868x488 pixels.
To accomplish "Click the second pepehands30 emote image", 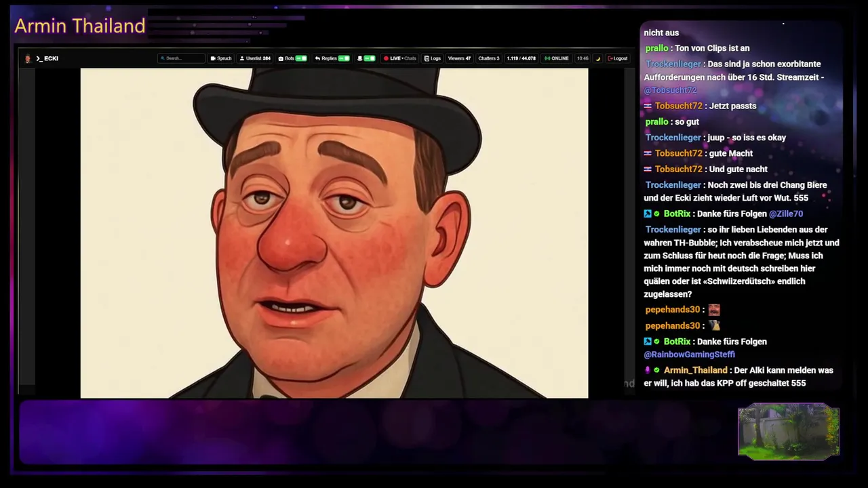I will (x=714, y=326).
